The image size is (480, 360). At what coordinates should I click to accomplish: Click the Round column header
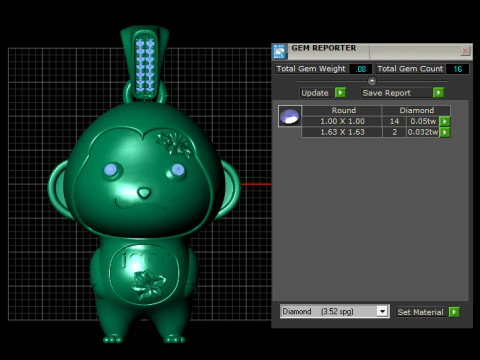(x=342, y=110)
